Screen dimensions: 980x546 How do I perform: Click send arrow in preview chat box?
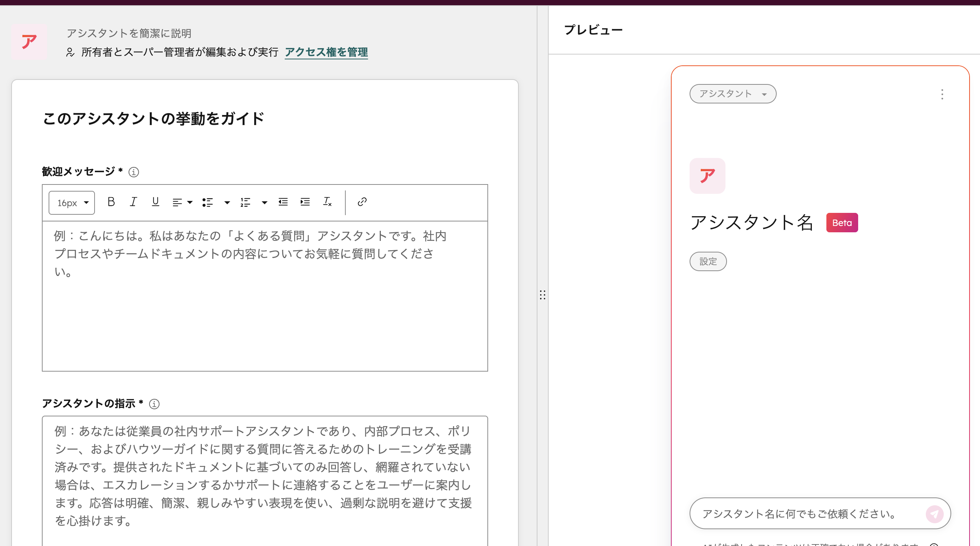[x=934, y=514]
